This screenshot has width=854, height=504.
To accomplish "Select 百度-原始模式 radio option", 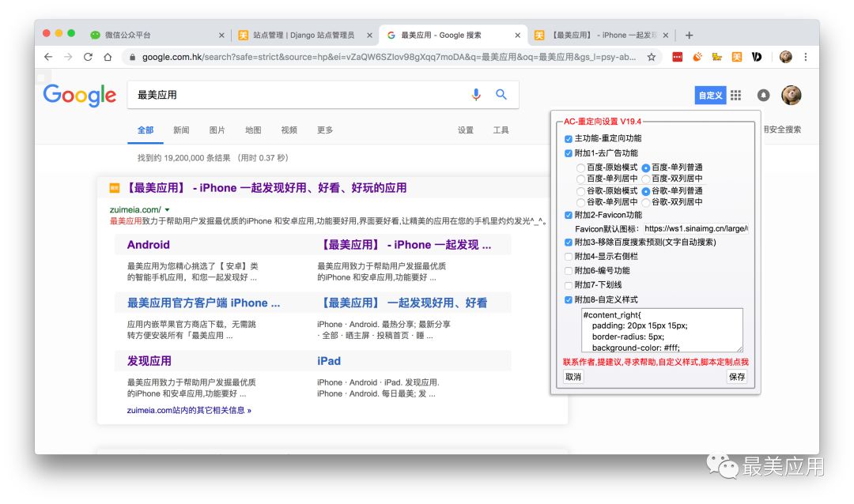I will tap(580, 168).
